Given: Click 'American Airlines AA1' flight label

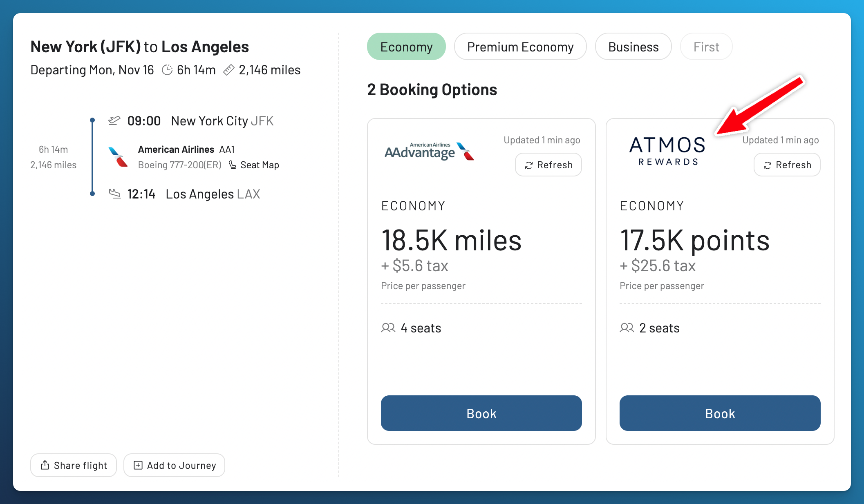Looking at the screenshot, I should tap(186, 149).
